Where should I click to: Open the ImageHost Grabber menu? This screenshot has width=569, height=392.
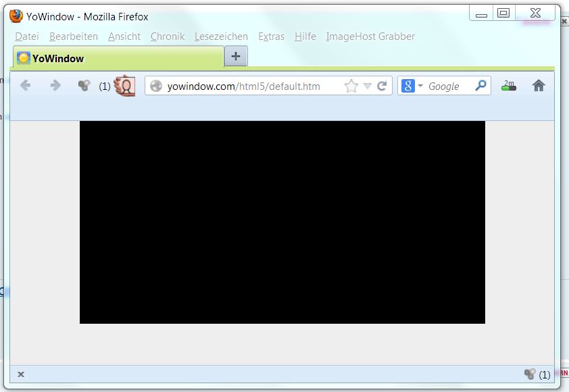pyautogui.click(x=370, y=36)
